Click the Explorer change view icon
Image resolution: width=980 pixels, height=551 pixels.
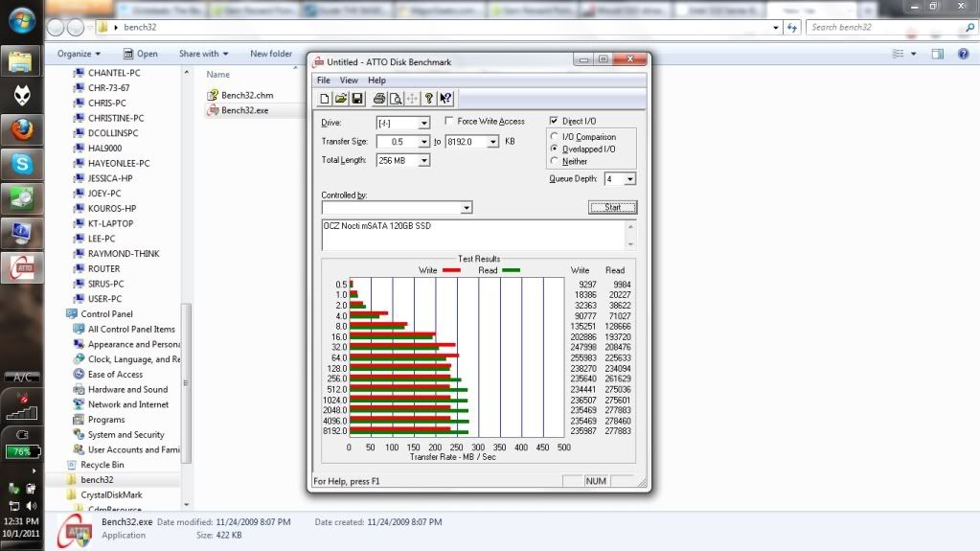(899, 54)
